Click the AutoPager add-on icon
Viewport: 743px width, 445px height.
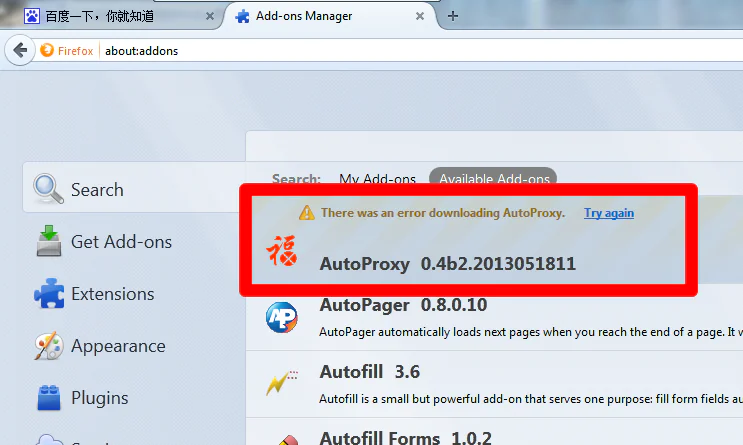tap(281, 318)
